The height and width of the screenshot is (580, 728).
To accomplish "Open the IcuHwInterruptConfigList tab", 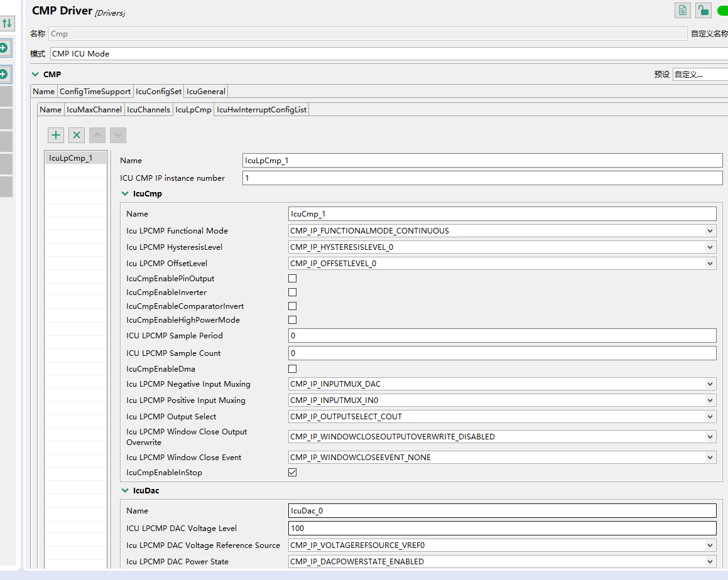I will 261,110.
